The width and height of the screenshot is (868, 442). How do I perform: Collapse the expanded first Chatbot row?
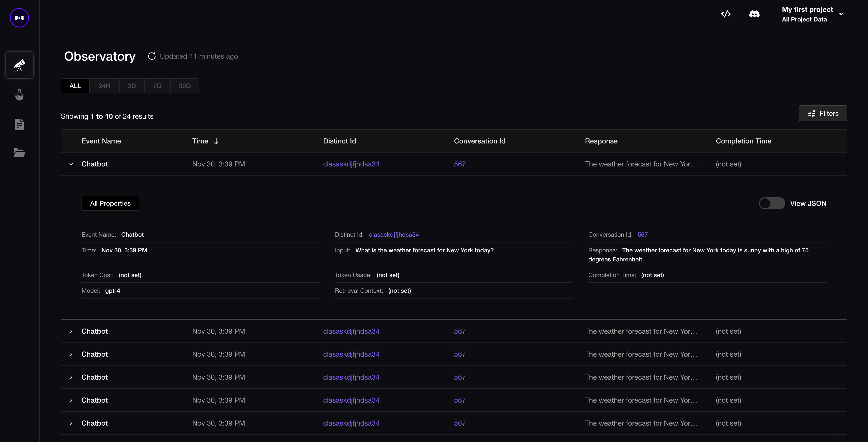click(x=71, y=164)
